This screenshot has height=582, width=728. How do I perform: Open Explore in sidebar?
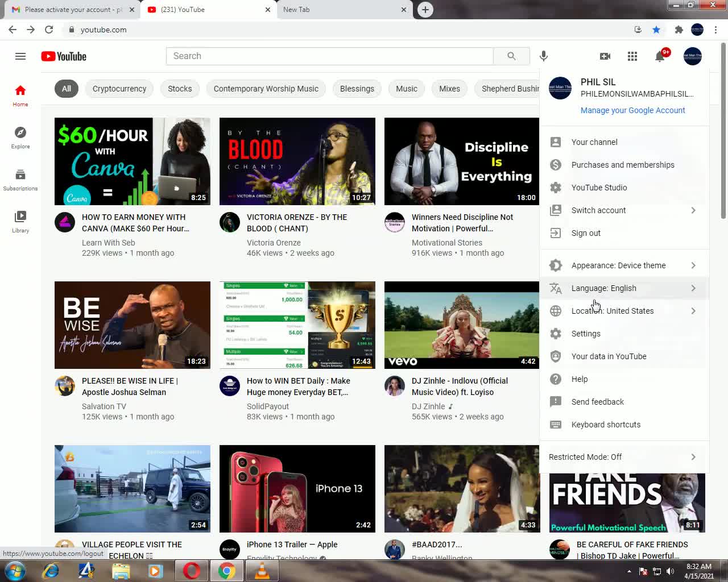[x=20, y=138]
